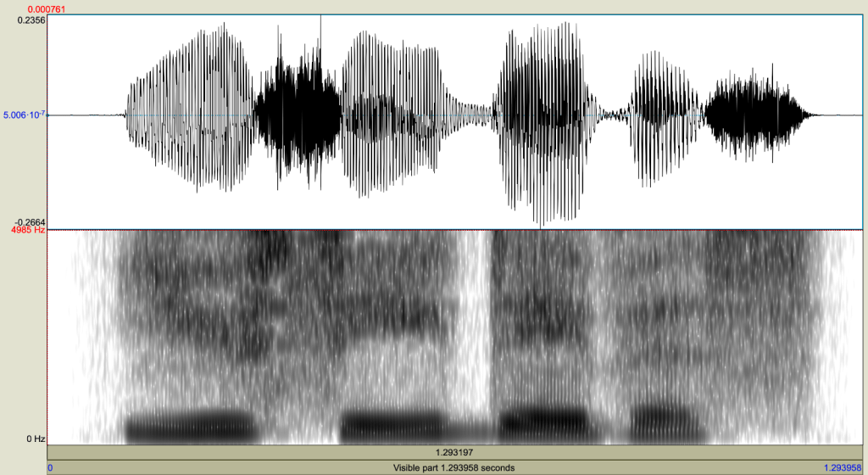This screenshot has height=475, width=868.
Task: Click the blue 5.006·10-7 amplitude label
Action: (24, 115)
